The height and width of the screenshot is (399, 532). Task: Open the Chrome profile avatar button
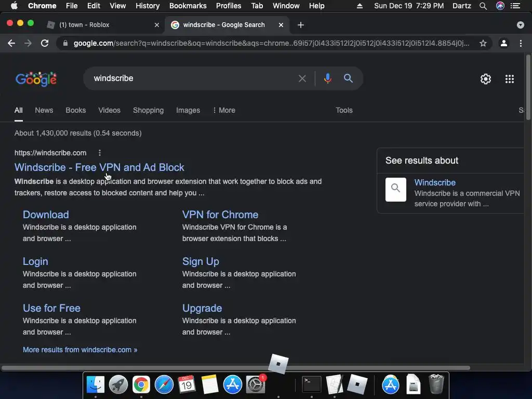pyautogui.click(x=504, y=43)
